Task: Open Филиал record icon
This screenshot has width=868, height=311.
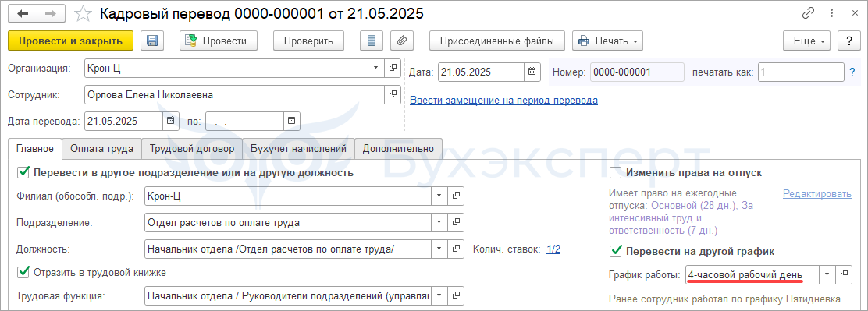Action: coord(456,196)
